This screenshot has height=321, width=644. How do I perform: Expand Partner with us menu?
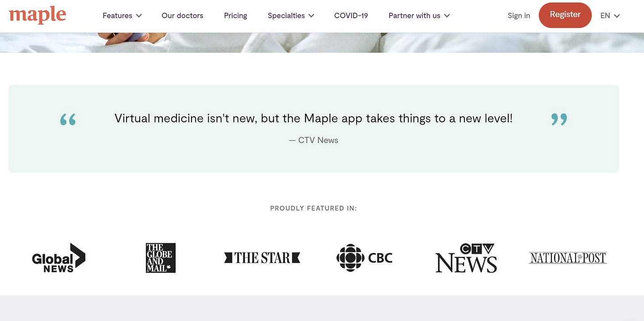(x=419, y=15)
